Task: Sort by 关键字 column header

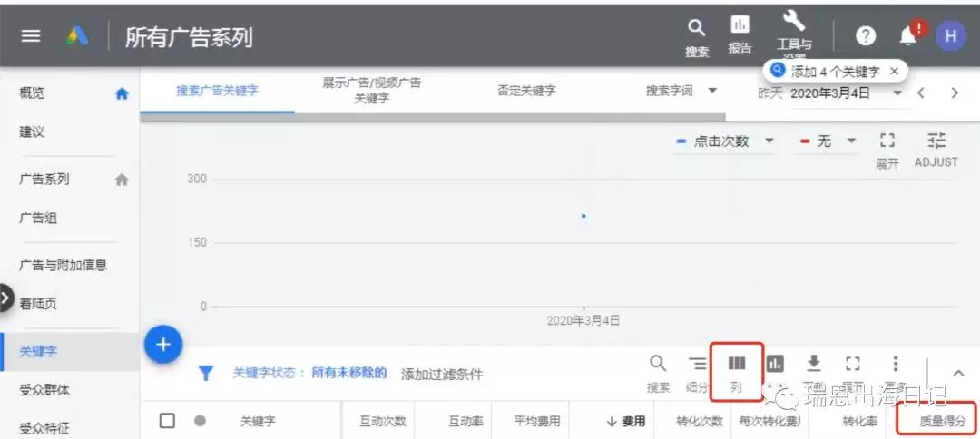Action: pos(258,422)
